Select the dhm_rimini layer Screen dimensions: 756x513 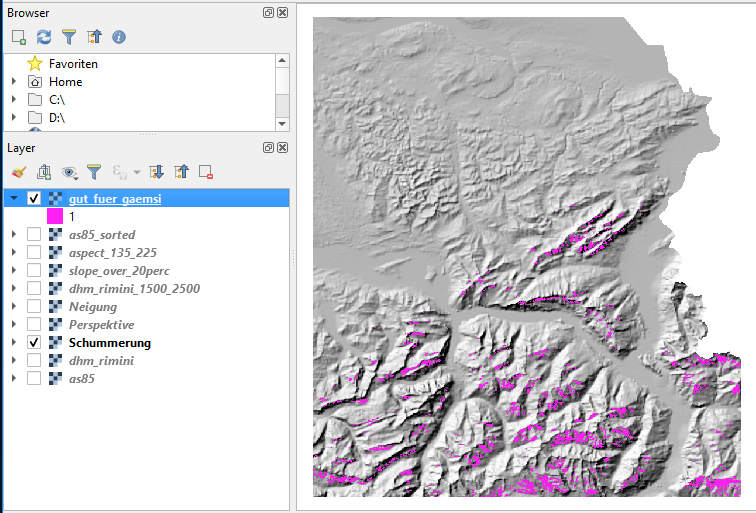[100, 361]
